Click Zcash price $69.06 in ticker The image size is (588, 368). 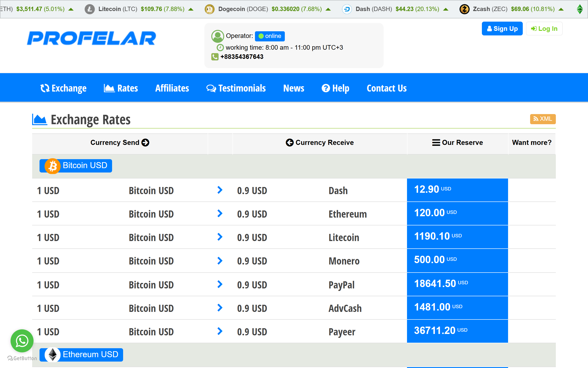click(x=520, y=9)
